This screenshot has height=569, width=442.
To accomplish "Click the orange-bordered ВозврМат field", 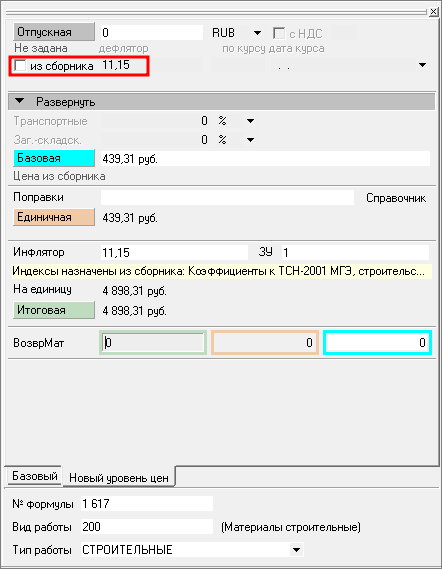I will tap(265, 343).
